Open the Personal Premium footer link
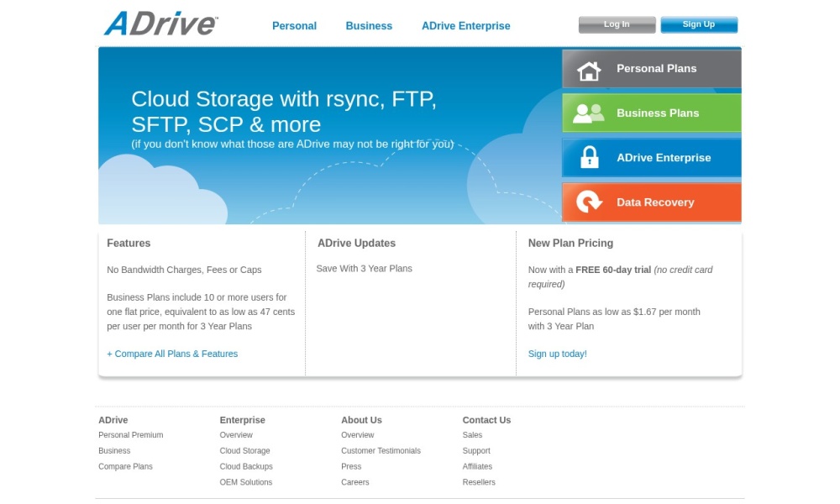 (130, 435)
